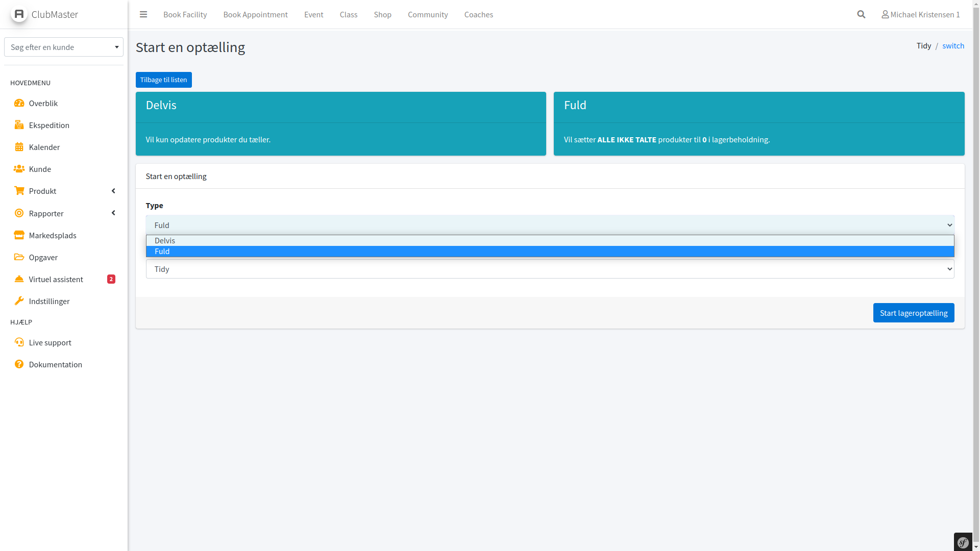
Task: Click the Kunde people icon
Action: [x=19, y=169]
